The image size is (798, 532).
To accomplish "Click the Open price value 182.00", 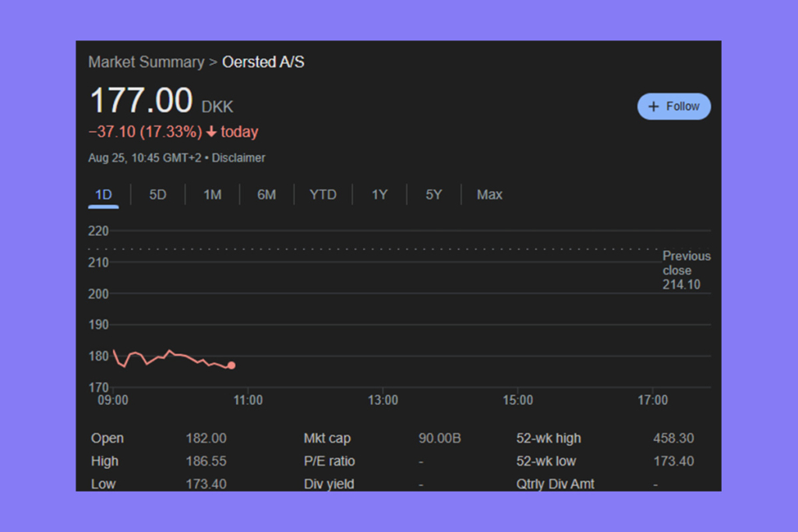I will click(x=206, y=438).
